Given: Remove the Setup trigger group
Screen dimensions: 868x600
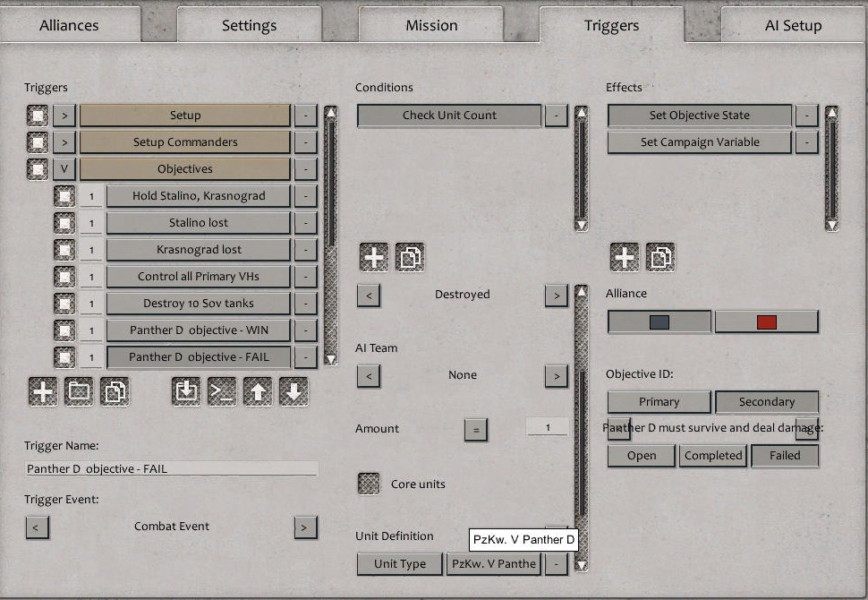Looking at the screenshot, I should pyautogui.click(x=305, y=116).
